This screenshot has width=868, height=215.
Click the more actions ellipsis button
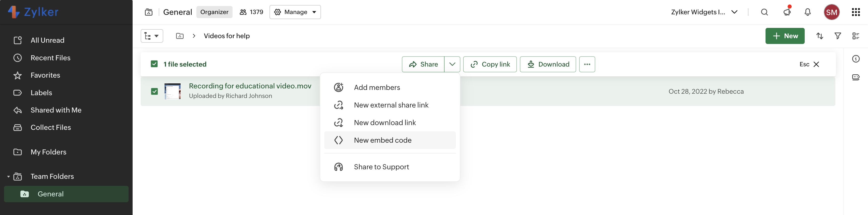(587, 64)
